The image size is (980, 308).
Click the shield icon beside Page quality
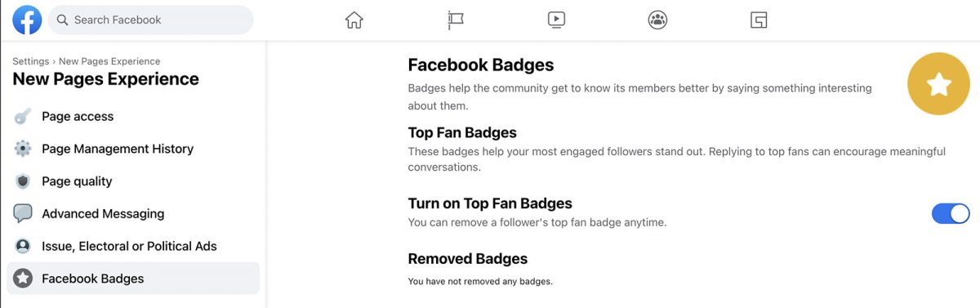pos(23,181)
